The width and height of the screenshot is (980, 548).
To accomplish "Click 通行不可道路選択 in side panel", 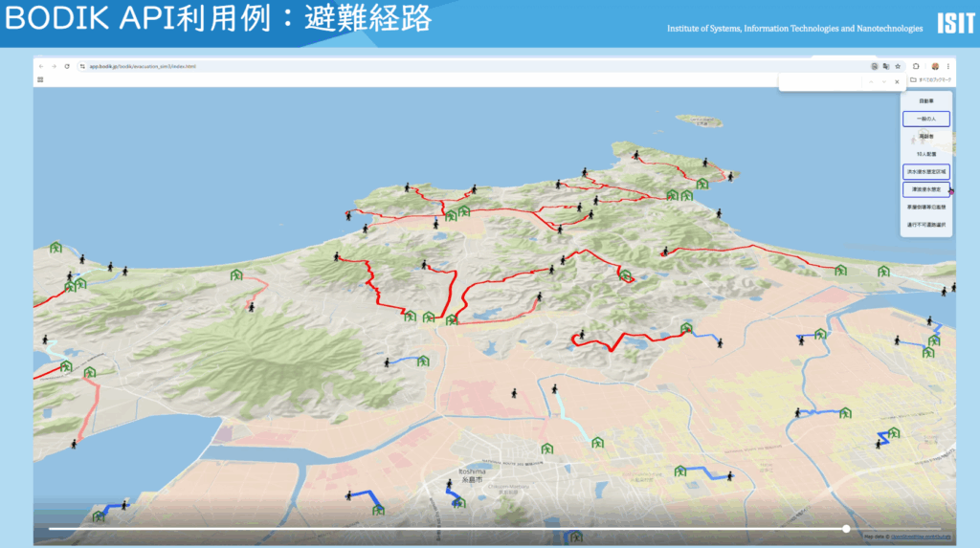I will tap(926, 225).
